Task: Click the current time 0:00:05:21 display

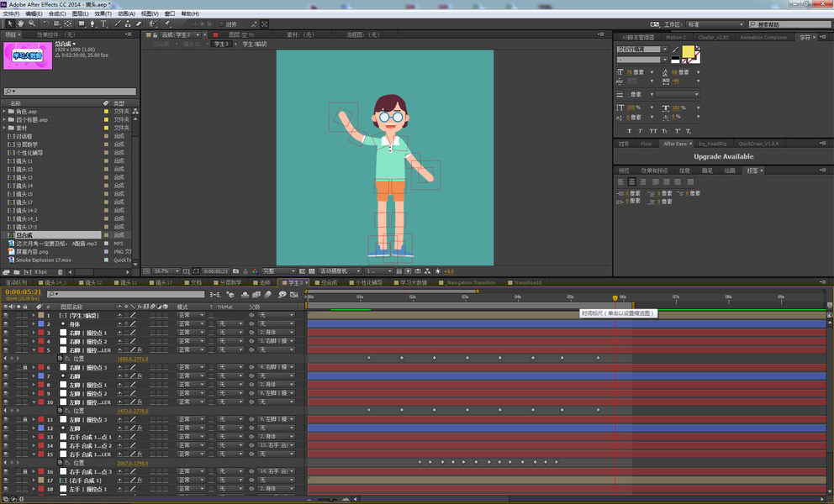Action: [x=23, y=292]
